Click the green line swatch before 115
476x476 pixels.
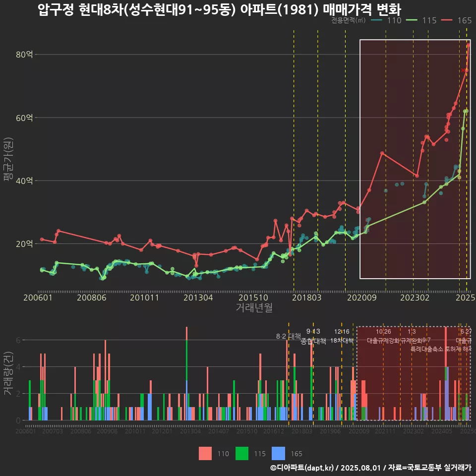(412, 20)
